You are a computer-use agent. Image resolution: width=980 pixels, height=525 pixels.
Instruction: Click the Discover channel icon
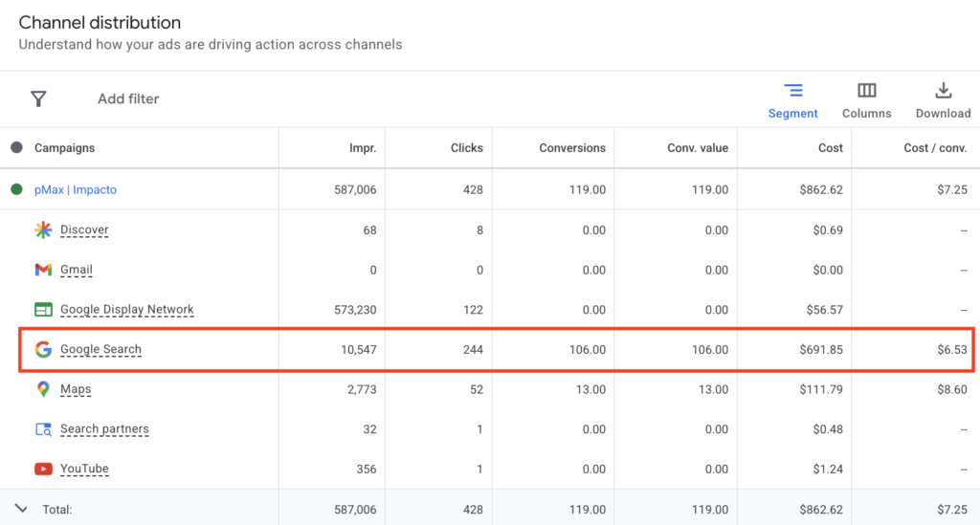[43, 230]
